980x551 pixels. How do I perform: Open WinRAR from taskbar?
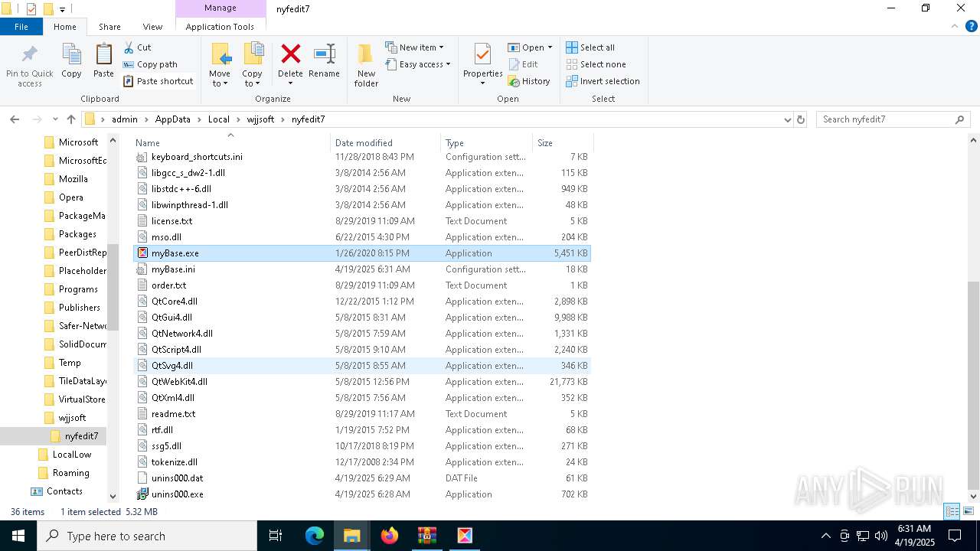427,536
